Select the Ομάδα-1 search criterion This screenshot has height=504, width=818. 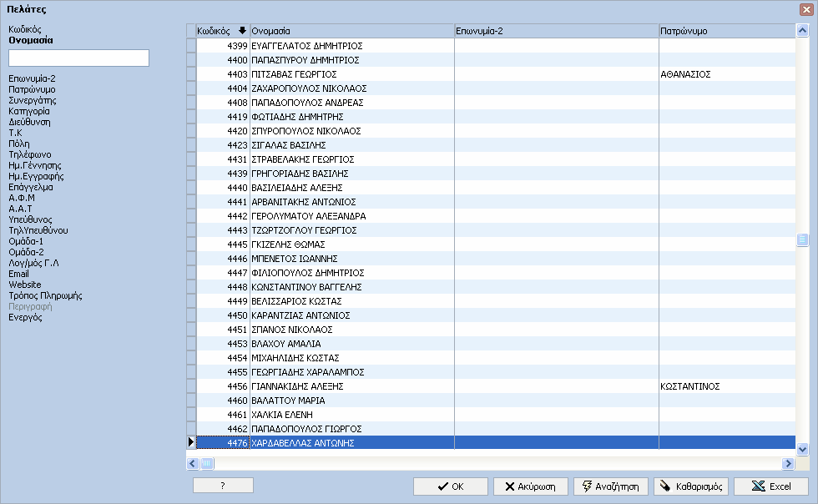(x=26, y=241)
